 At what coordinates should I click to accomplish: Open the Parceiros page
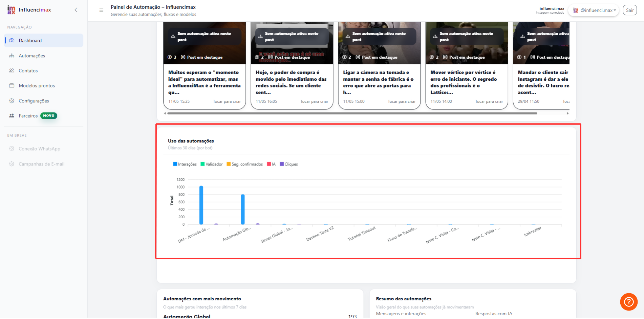pyautogui.click(x=28, y=116)
